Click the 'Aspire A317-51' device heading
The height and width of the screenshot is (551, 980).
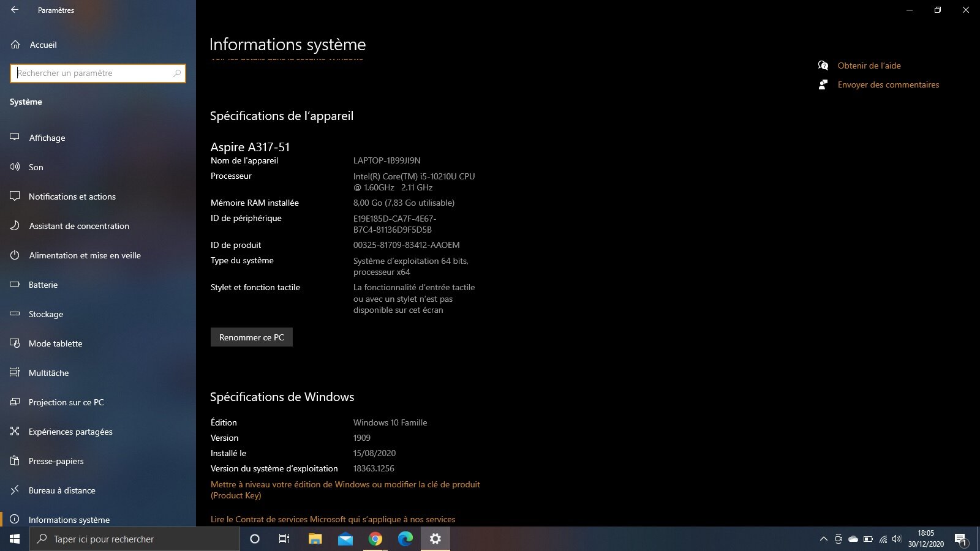pos(250,147)
